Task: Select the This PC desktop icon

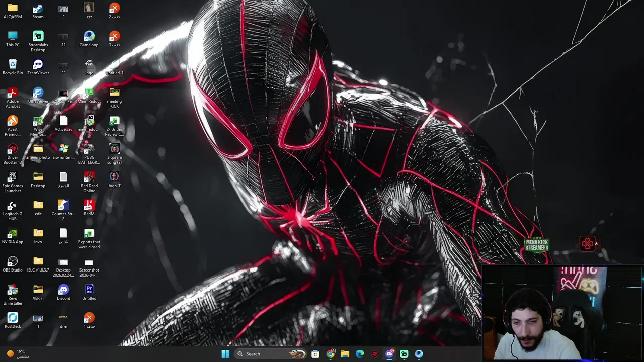Action: [x=13, y=39]
